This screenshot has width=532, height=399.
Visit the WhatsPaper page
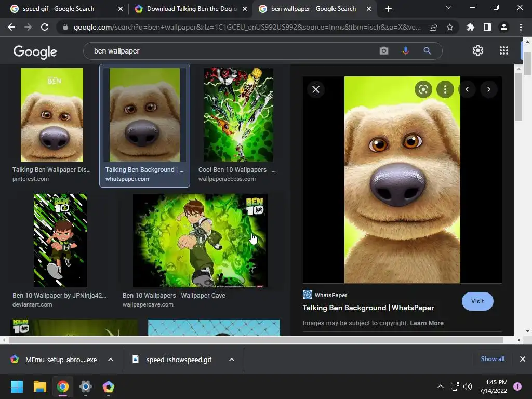pyautogui.click(x=477, y=301)
